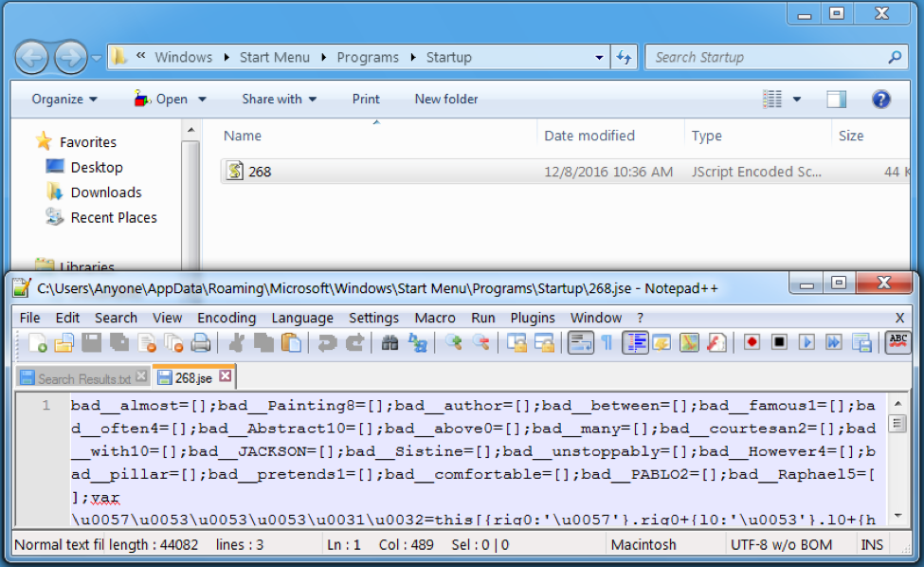Viewport: 924px width, 567px height.
Task: Click the Explorer Back navigation button
Action: click(31, 57)
